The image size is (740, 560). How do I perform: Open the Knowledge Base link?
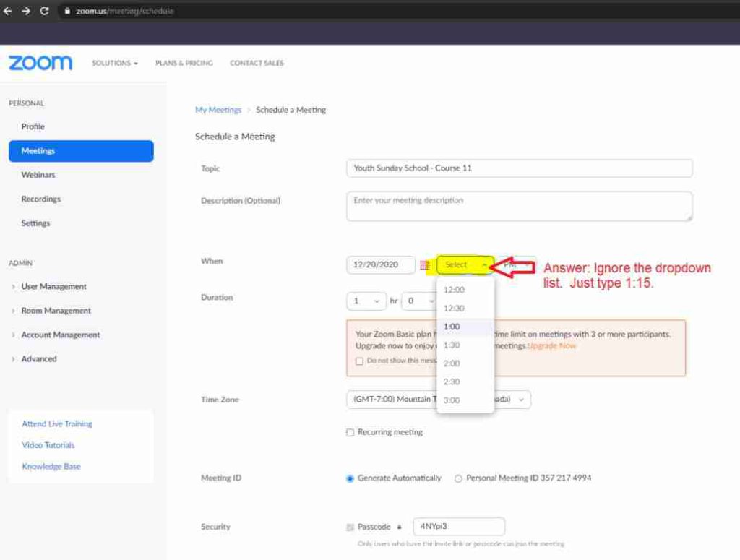[51, 467]
